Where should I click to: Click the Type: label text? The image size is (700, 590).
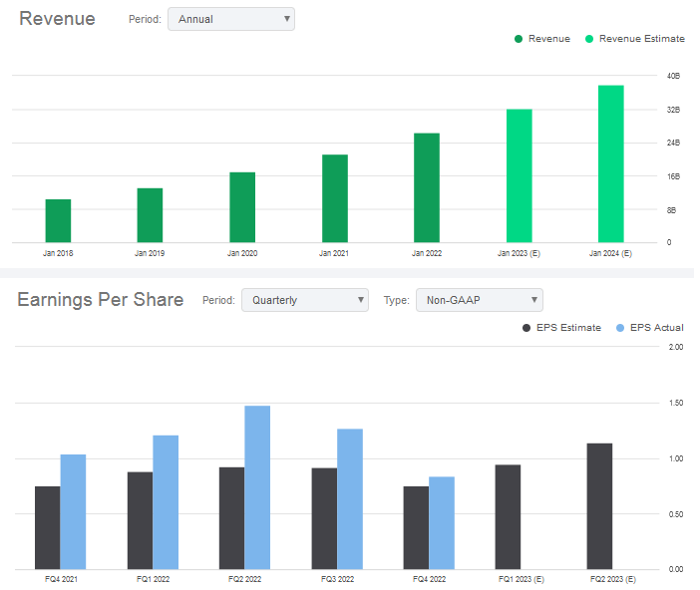coord(397,300)
